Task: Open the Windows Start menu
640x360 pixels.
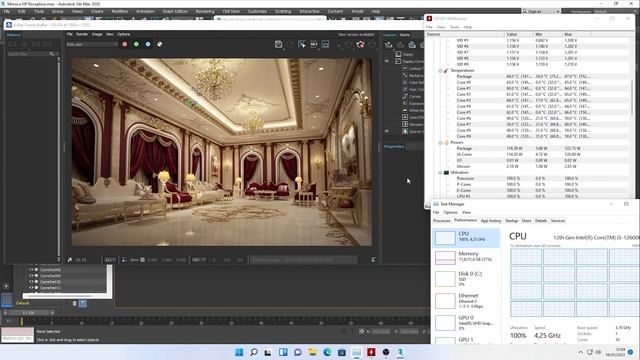Action: [x=239, y=352]
